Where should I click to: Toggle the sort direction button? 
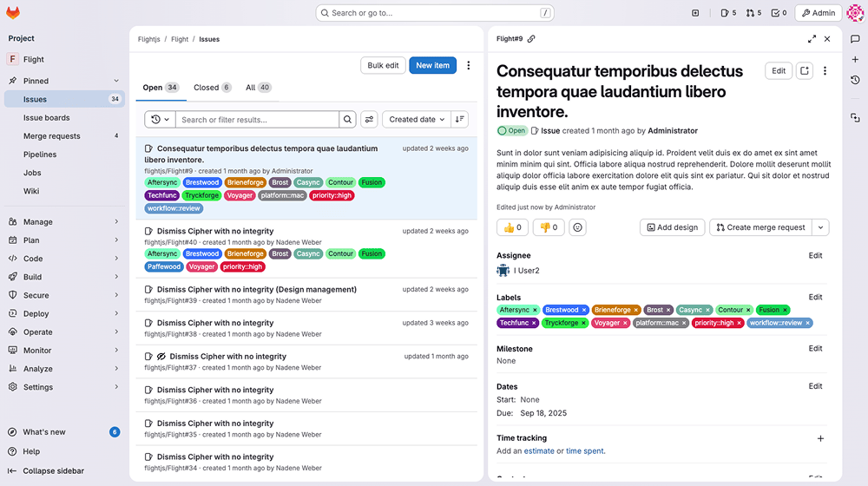point(460,120)
